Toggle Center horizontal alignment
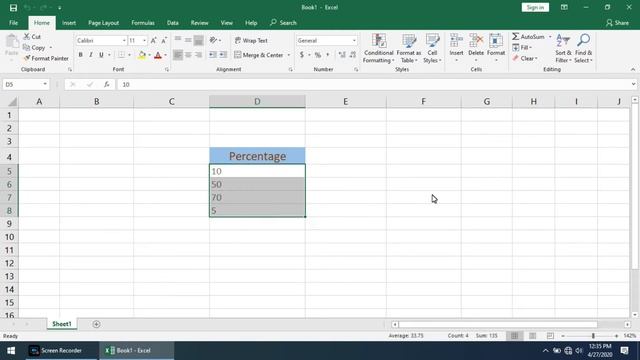 [x=188, y=55]
